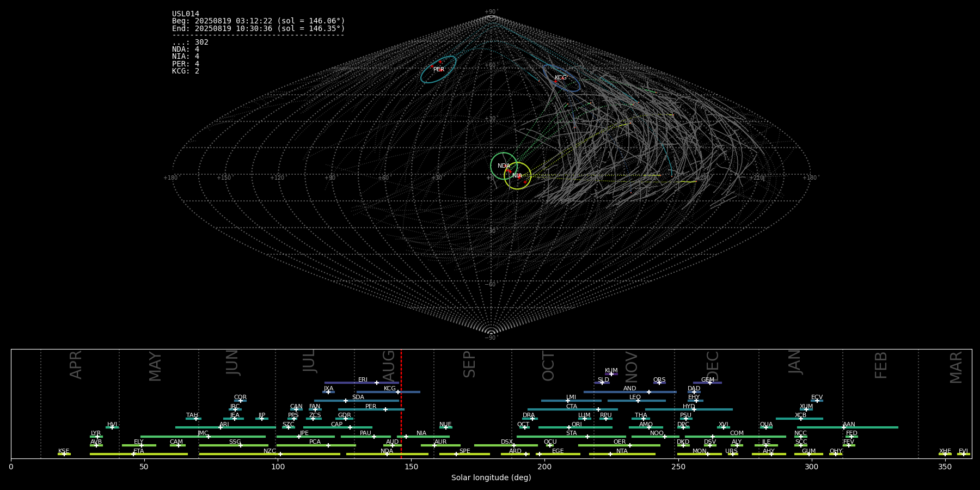Click the AND shower bar in timeline
Viewport: 980px width, 490px height.
click(x=630, y=392)
